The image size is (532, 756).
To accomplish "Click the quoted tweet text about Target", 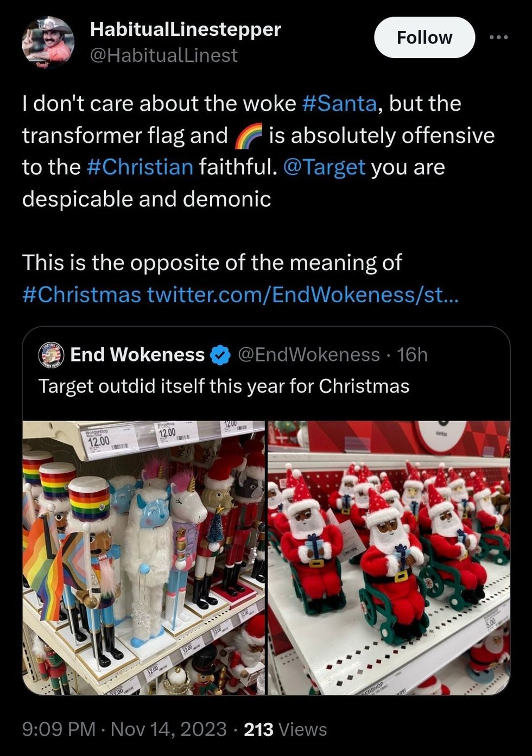I will (224, 386).
